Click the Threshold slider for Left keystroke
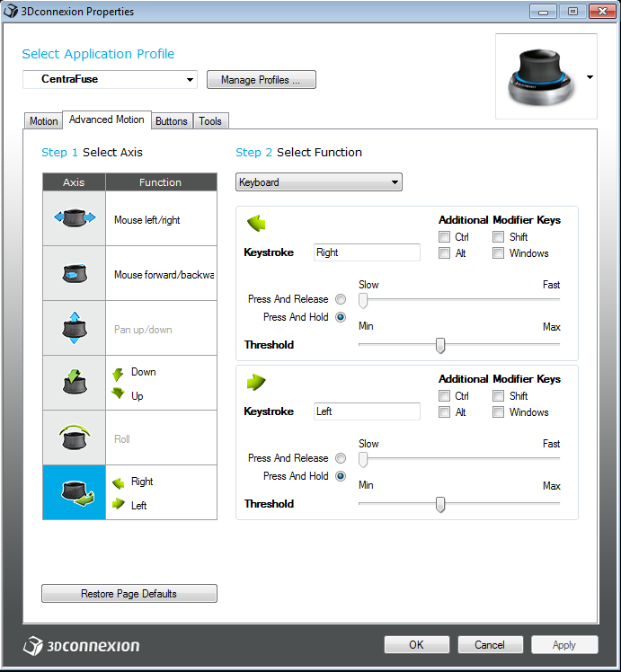The width and height of the screenshot is (621, 672). click(459, 504)
